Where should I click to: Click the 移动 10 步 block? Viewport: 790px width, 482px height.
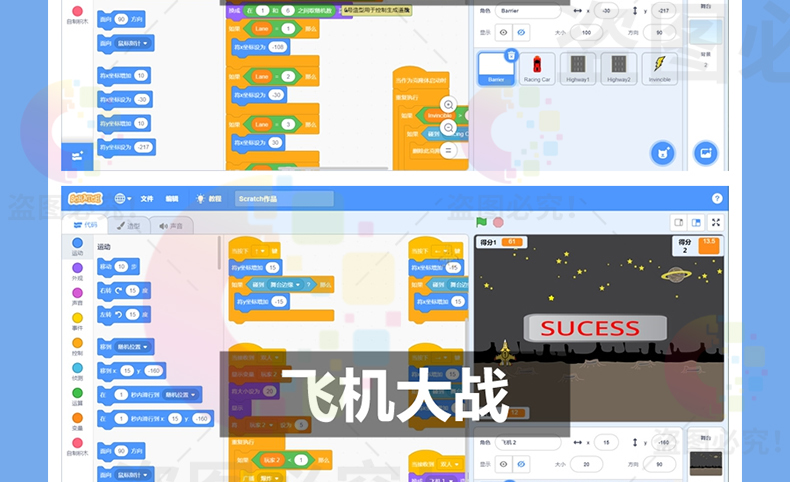(118, 266)
